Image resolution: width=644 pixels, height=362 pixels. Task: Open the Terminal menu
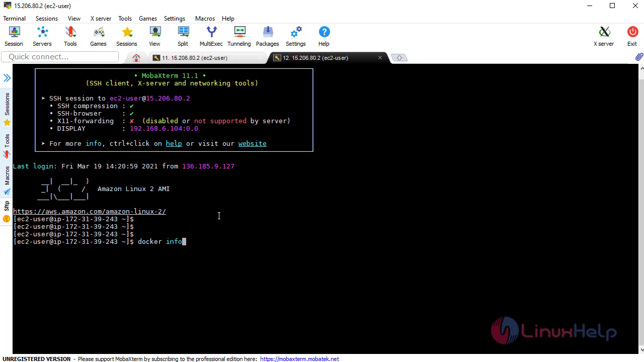14,19
